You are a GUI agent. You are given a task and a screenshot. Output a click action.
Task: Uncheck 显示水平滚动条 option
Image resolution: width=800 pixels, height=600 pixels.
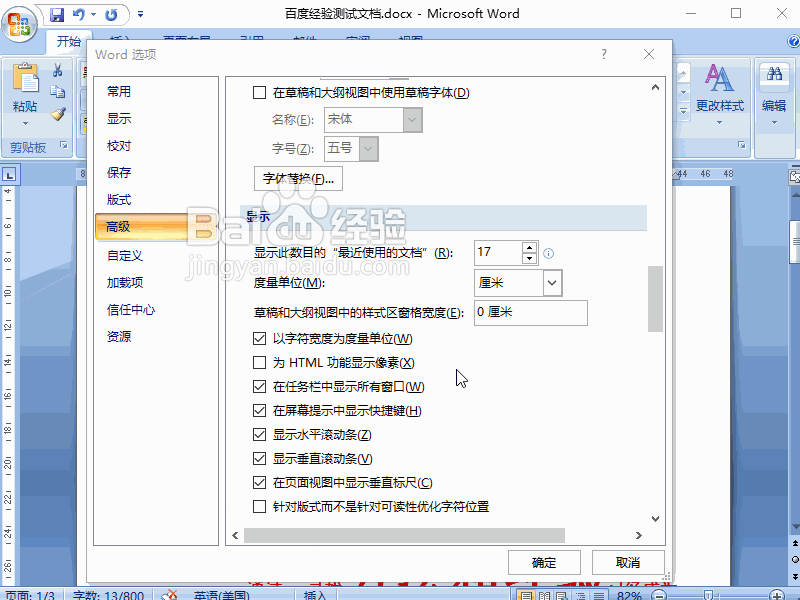(x=260, y=434)
